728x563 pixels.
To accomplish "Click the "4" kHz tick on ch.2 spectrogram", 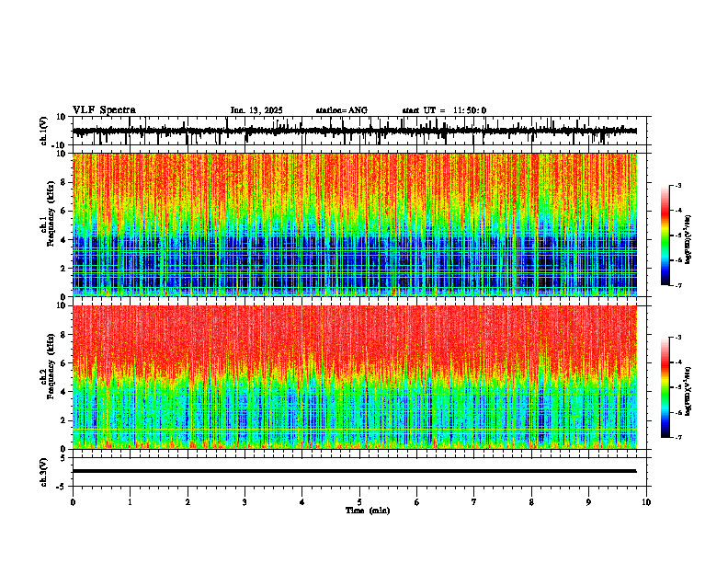I will (63, 392).
